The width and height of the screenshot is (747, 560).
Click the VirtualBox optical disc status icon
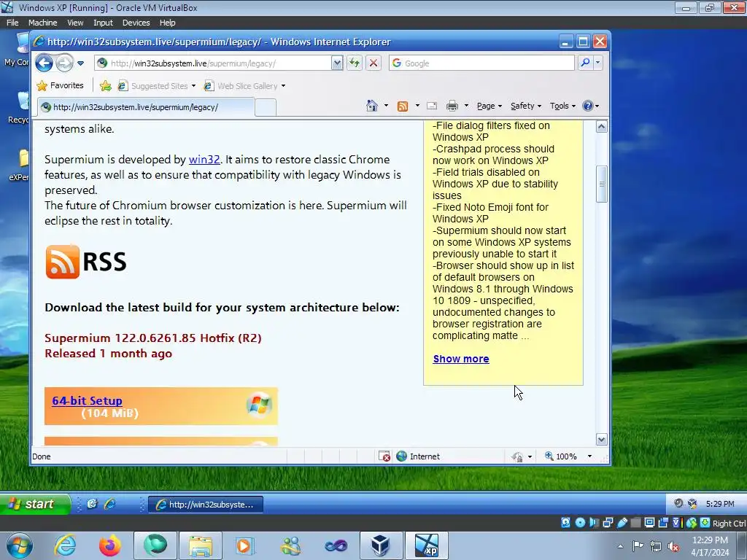[x=580, y=522]
